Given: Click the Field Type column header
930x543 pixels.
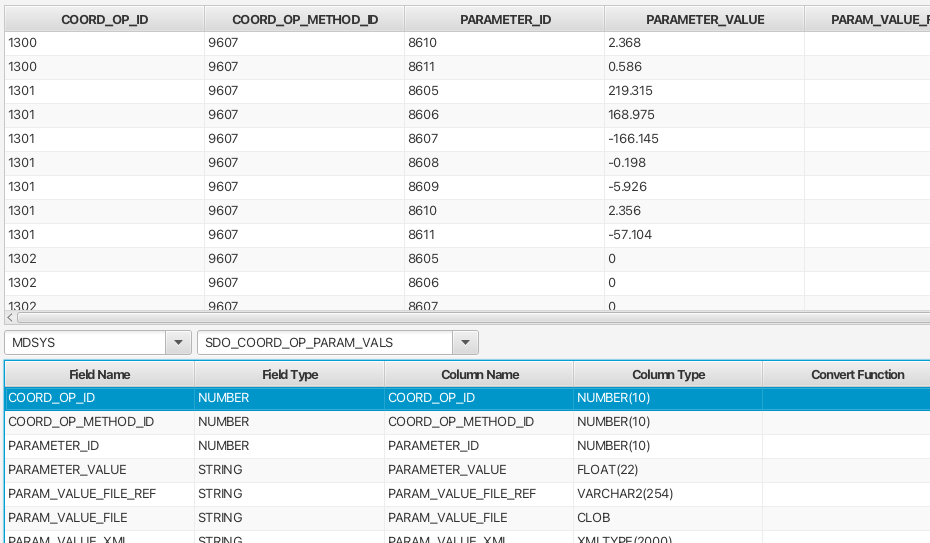Looking at the screenshot, I should (289, 375).
